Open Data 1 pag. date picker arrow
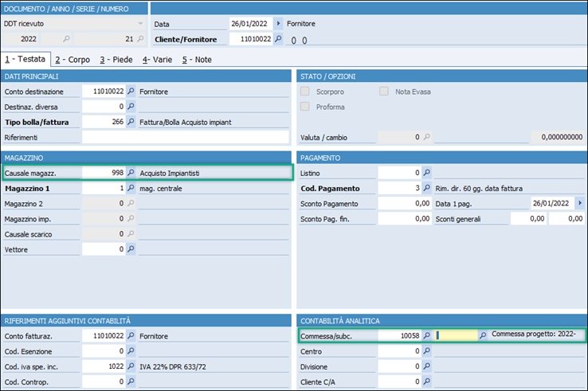 pos(579,203)
